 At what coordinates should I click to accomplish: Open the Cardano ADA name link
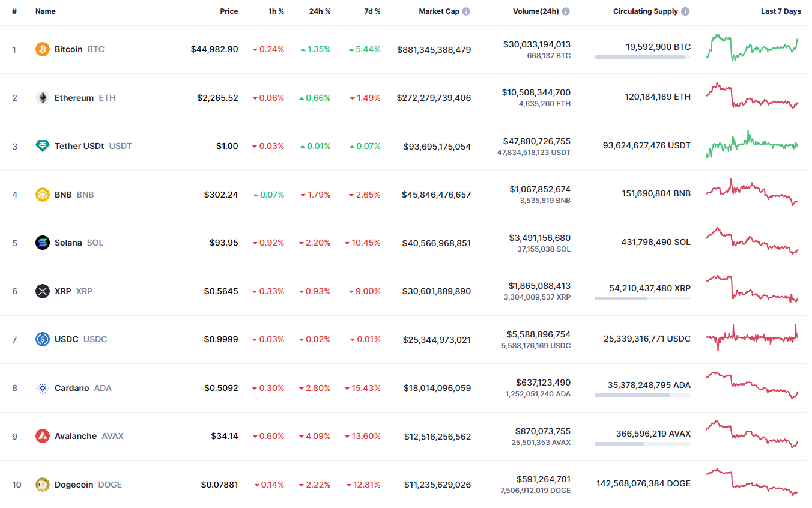(x=71, y=388)
